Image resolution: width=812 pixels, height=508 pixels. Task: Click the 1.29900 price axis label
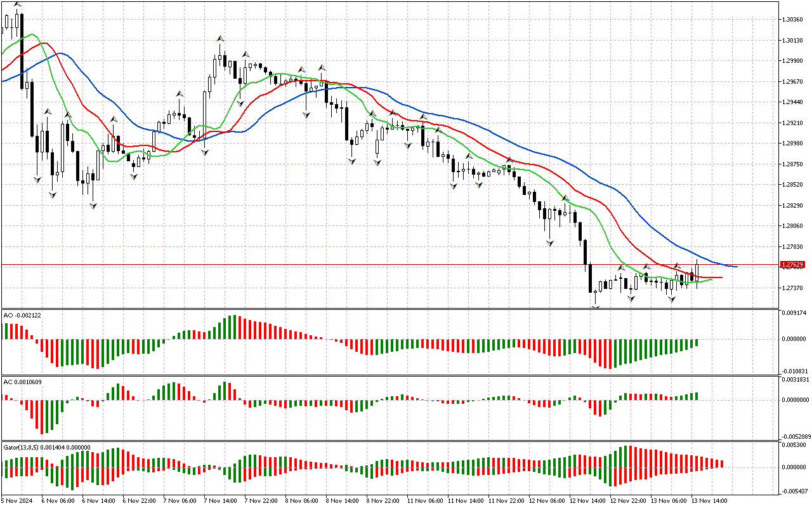[x=793, y=60]
